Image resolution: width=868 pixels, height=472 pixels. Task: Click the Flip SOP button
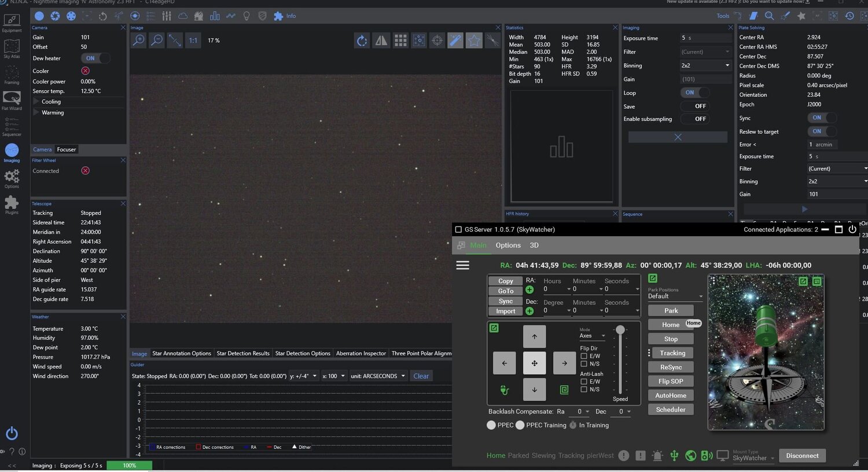point(671,381)
